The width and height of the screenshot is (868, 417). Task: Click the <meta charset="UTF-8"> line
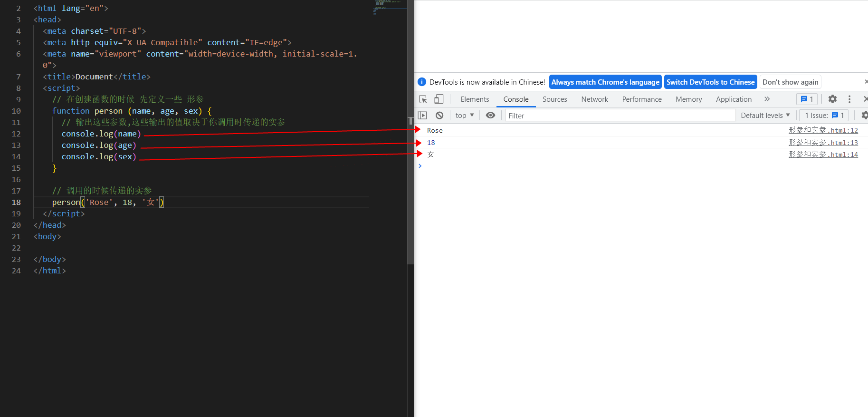click(94, 31)
